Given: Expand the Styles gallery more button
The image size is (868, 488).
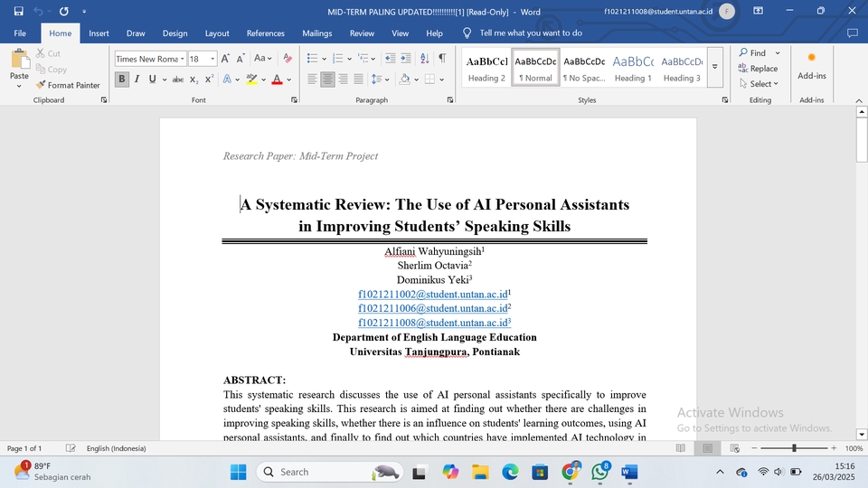Looking at the screenshot, I should pos(714,66).
